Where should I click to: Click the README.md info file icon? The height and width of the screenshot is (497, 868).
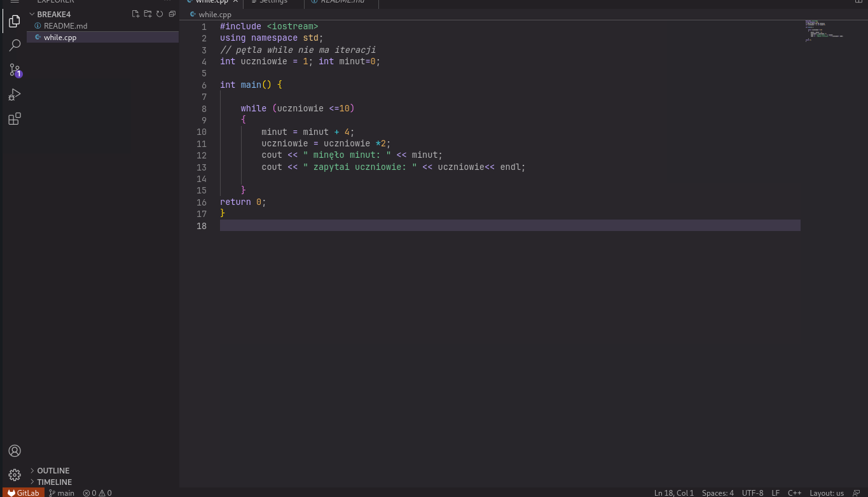tap(38, 26)
